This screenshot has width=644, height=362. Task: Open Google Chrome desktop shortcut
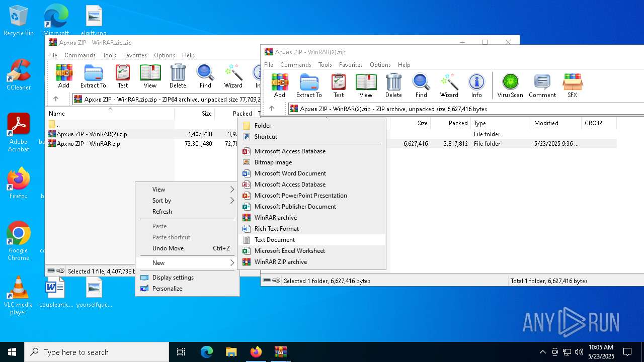tap(19, 241)
